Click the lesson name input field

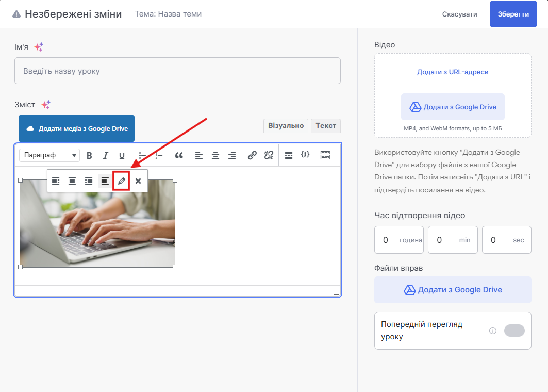coord(177,71)
